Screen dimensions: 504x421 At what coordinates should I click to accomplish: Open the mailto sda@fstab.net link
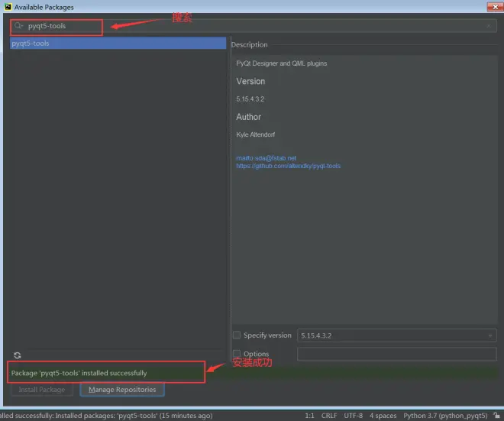click(267, 158)
